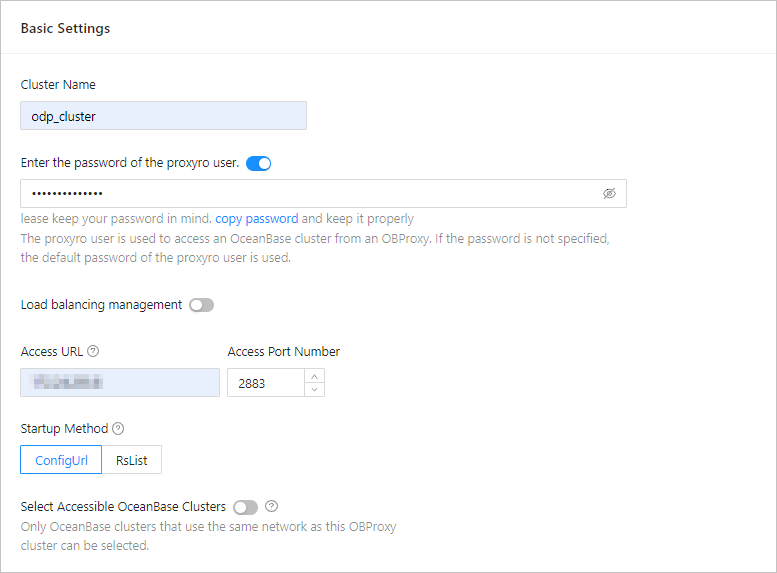Click help icon beside Select Accessible OceanBase Clusters
777x573 pixels.
[271, 507]
